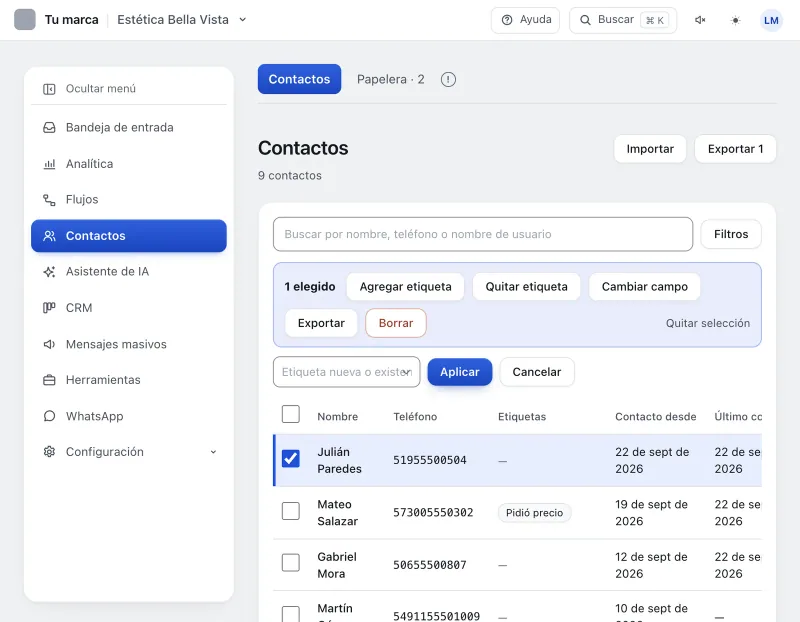Click the Configuración gear icon

(49, 452)
